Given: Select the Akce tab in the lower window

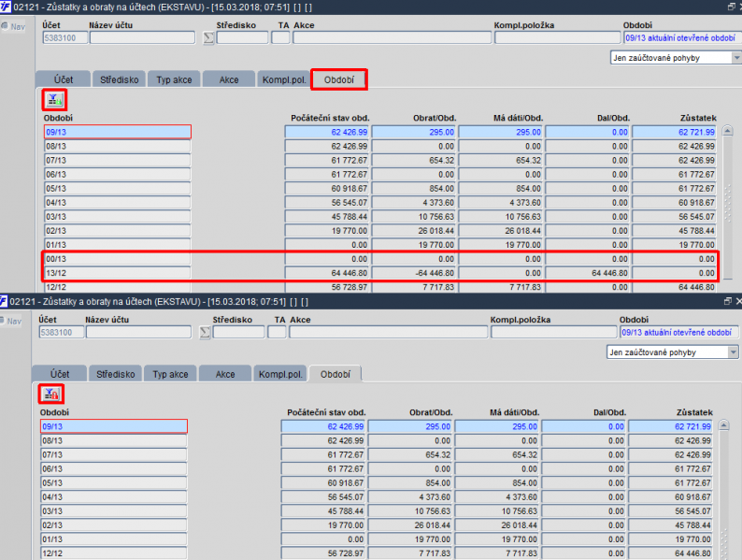Looking at the screenshot, I should click(225, 374).
